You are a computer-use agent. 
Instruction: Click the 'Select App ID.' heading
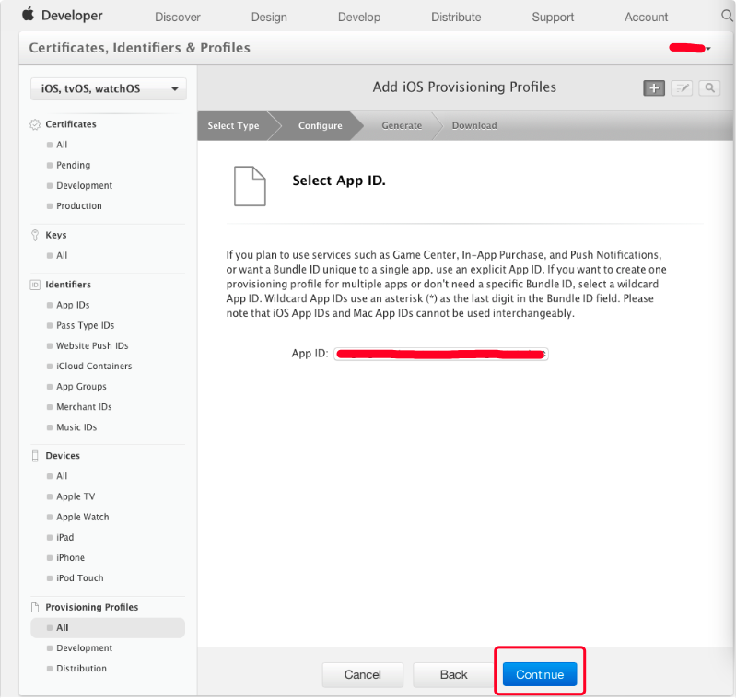(339, 181)
